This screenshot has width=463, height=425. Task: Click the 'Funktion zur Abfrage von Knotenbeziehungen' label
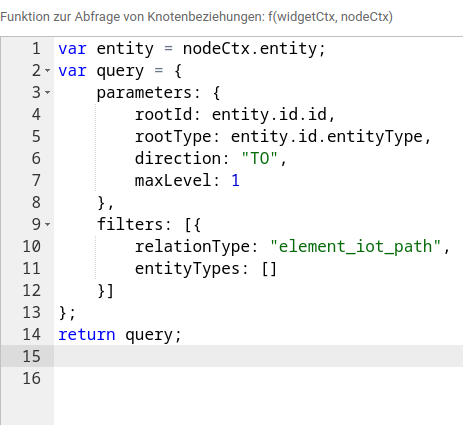(x=133, y=16)
